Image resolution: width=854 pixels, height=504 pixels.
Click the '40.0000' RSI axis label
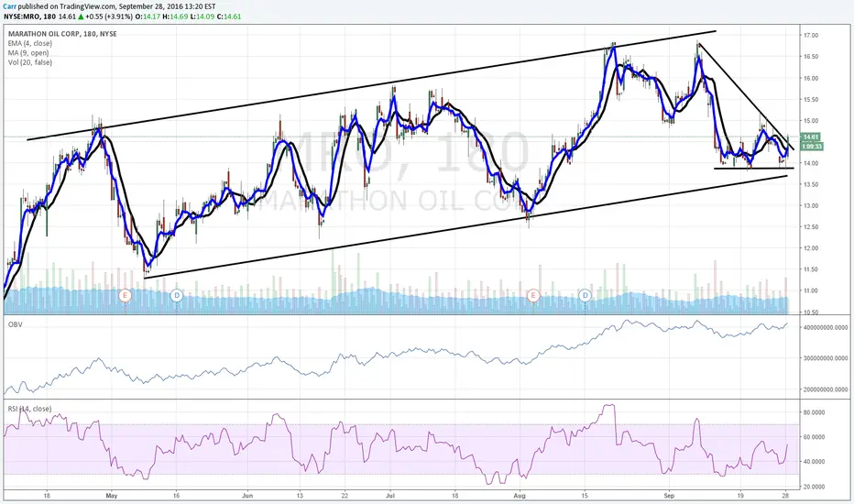(815, 462)
